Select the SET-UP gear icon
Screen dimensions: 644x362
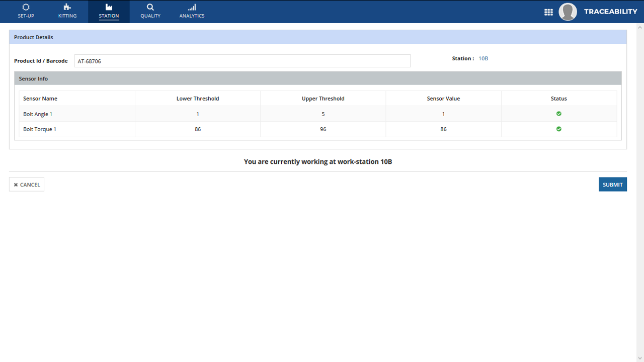[x=26, y=8]
